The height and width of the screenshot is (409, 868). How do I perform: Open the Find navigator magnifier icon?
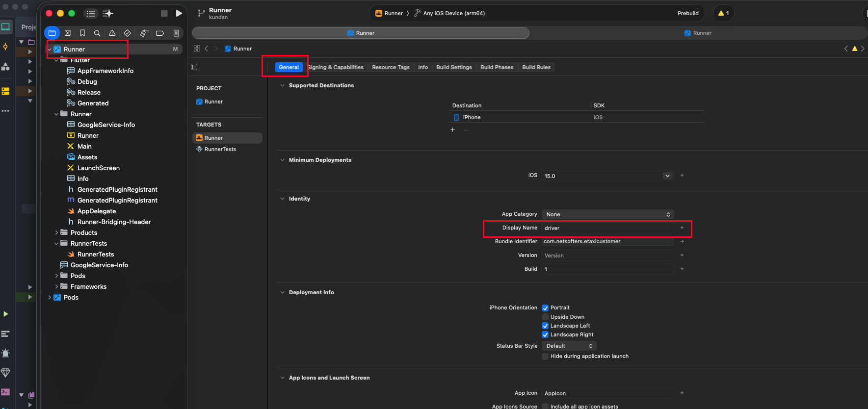97,33
